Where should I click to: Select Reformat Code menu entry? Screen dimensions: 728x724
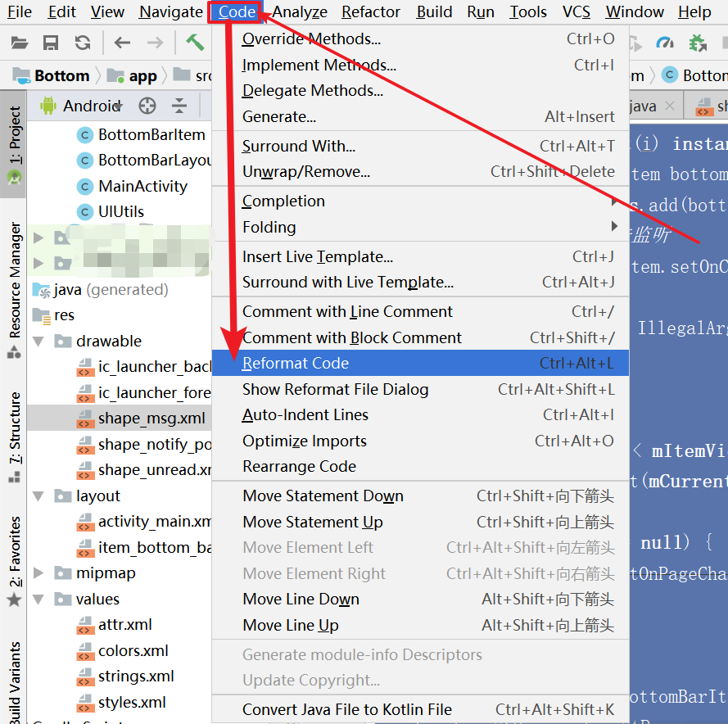[x=421, y=363]
